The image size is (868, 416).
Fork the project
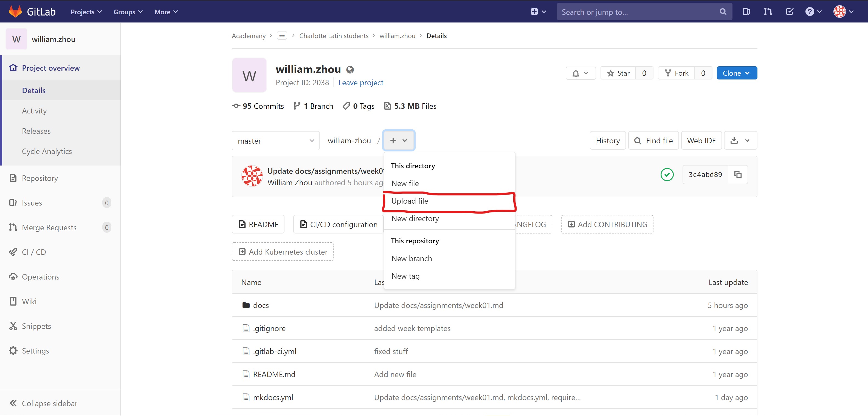click(676, 73)
